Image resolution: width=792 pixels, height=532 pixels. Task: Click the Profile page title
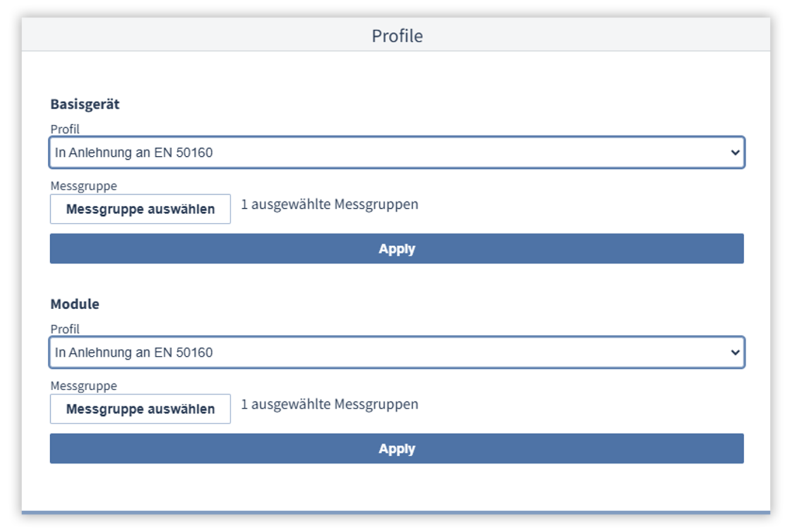click(397, 36)
